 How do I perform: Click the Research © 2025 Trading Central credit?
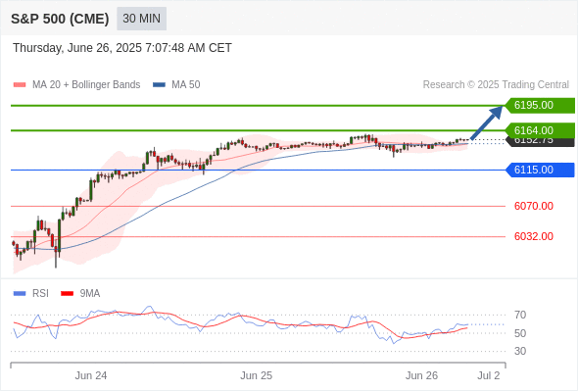496,85
